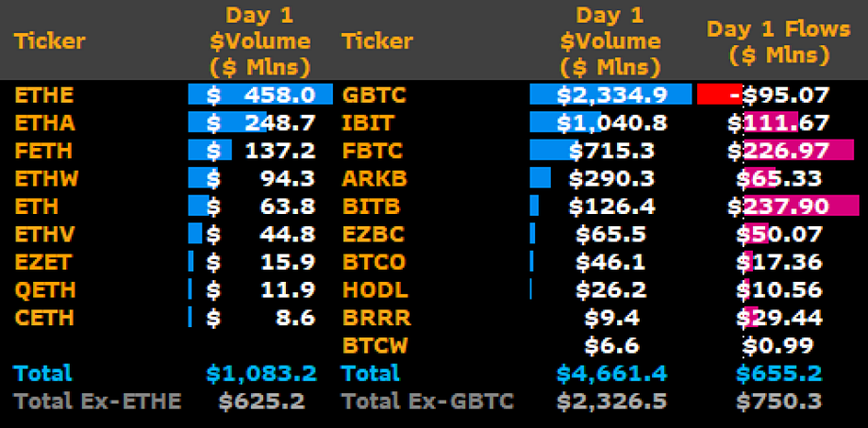This screenshot has width=868, height=428.
Task: Click the red GBTC negative flows bar
Action: (719, 94)
